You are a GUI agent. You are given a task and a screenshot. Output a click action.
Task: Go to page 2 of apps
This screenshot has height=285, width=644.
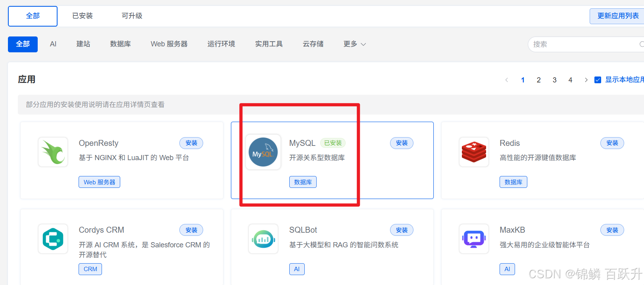point(539,80)
